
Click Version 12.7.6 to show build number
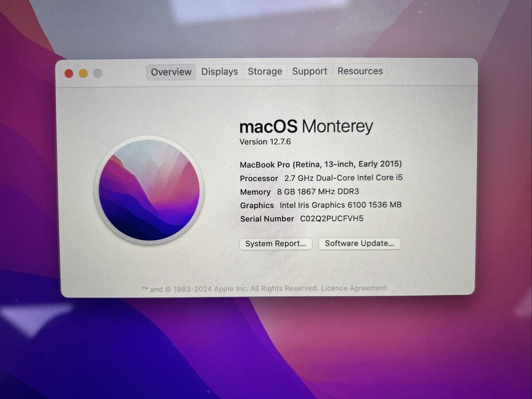click(265, 142)
